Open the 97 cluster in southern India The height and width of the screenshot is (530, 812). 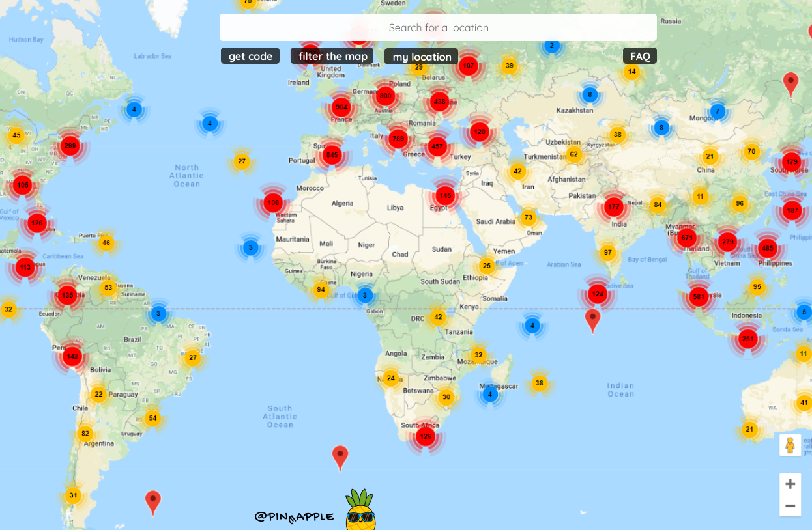[608, 253]
